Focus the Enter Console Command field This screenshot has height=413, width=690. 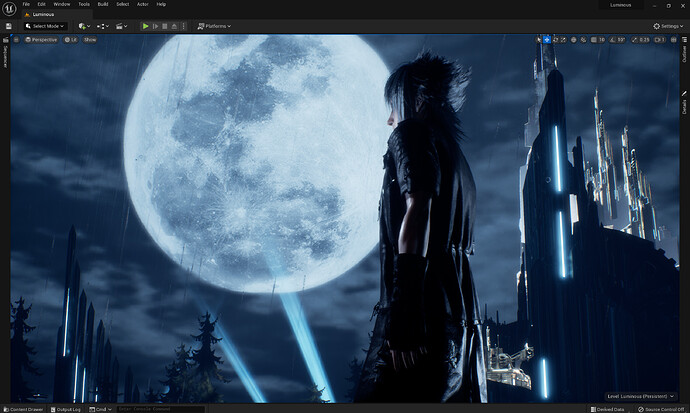[x=160, y=409]
